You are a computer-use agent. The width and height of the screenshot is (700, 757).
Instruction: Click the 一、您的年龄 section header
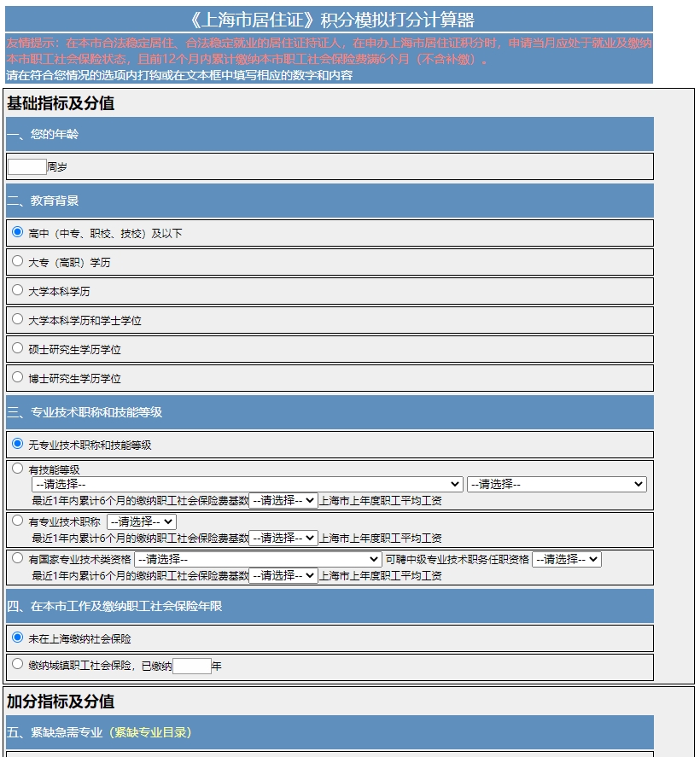coord(330,134)
